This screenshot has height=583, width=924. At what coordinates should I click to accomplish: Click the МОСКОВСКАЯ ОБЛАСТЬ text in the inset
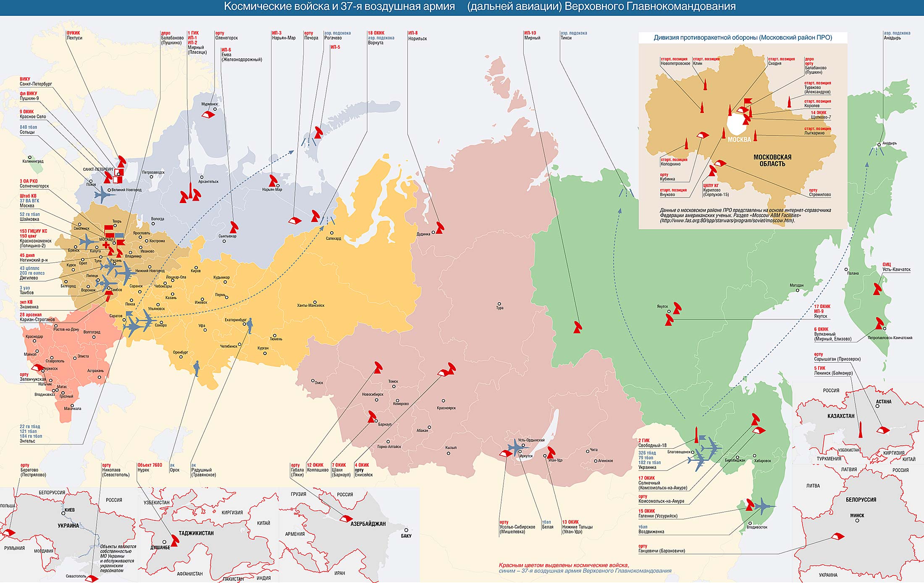(772, 160)
